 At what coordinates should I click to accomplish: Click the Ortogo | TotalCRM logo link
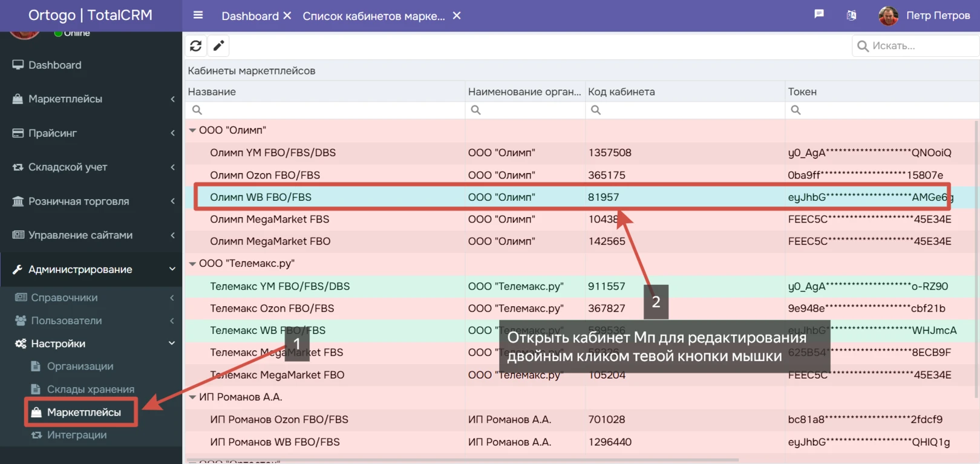pyautogui.click(x=91, y=15)
